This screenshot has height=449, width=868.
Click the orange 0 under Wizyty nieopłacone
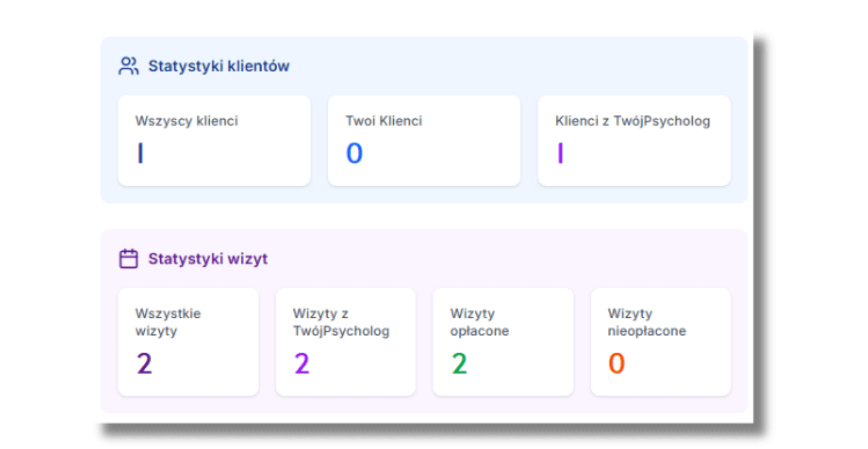(616, 363)
